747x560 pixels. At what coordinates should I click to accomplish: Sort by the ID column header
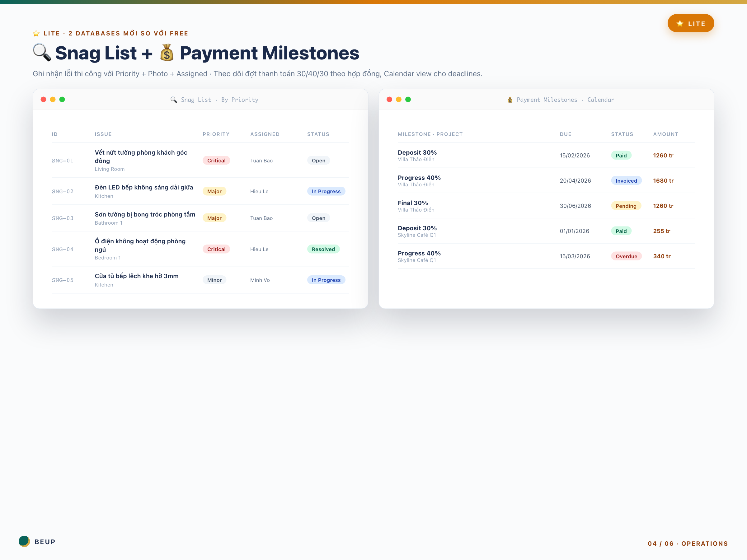[55, 134]
